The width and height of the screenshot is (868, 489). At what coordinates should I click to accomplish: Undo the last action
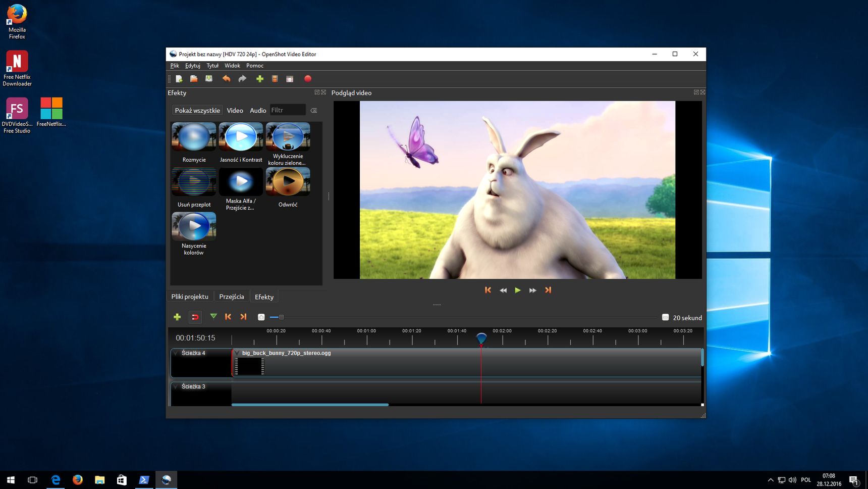pos(226,79)
